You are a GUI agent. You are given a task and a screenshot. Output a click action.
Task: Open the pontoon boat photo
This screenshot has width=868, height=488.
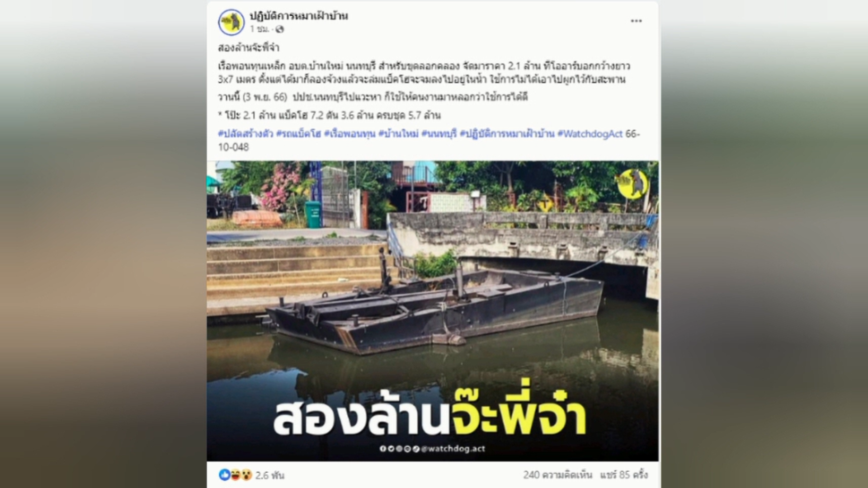(433, 311)
